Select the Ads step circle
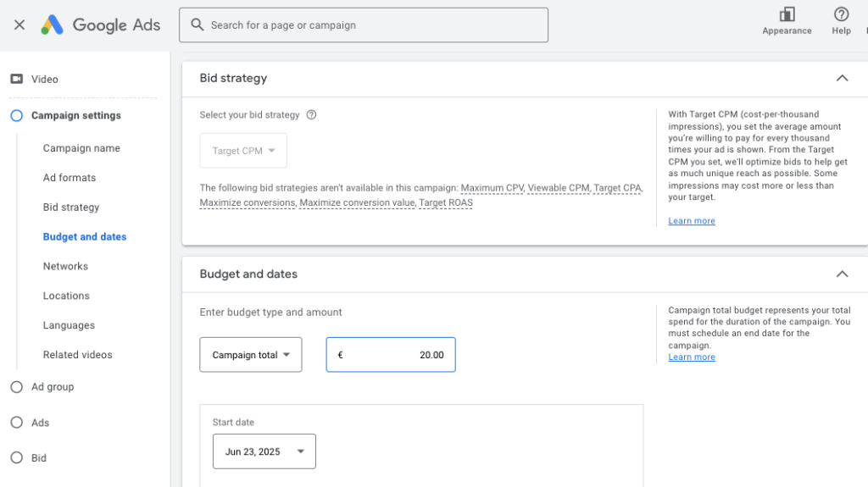 click(x=16, y=423)
